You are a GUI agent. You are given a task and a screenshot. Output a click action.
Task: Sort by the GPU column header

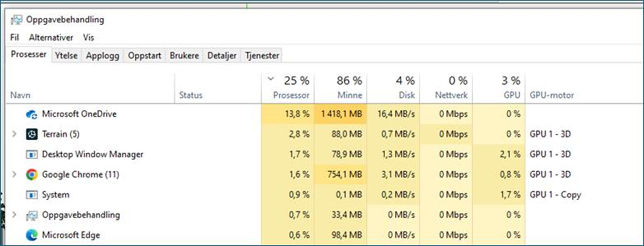(512, 95)
